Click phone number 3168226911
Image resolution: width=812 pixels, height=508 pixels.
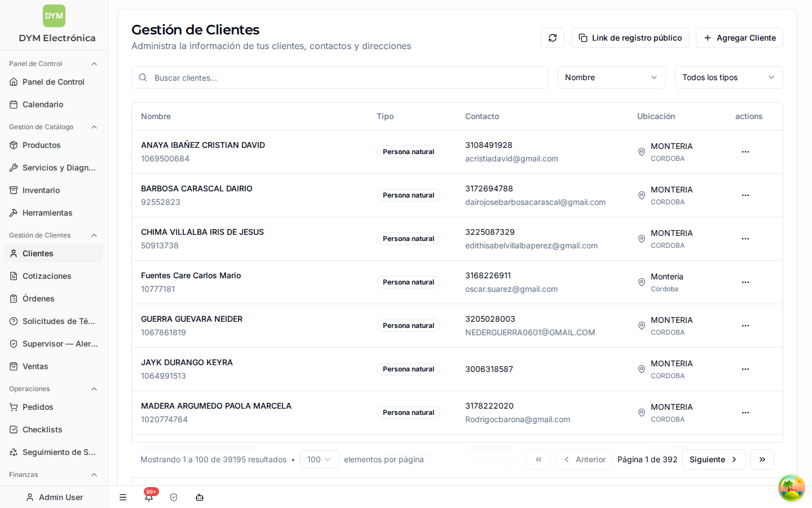(488, 275)
